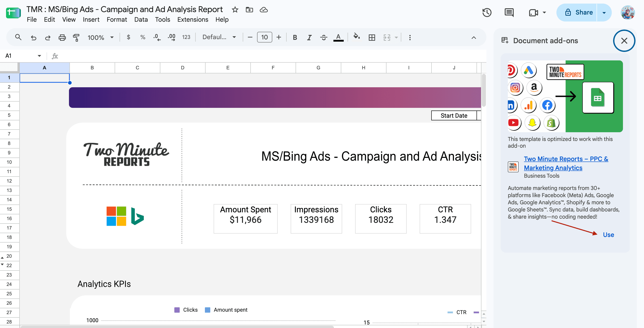Open the font family dropdown
644x328 pixels.
(219, 37)
